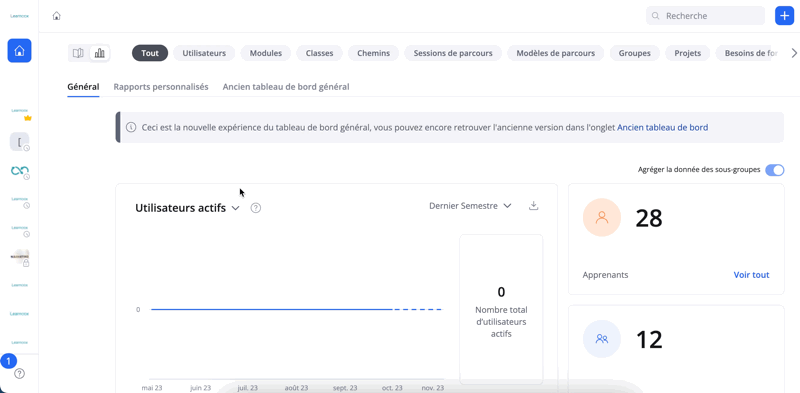800x393 pixels.
Task: Click the orange Apprenants user icon
Action: (x=602, y=217)
